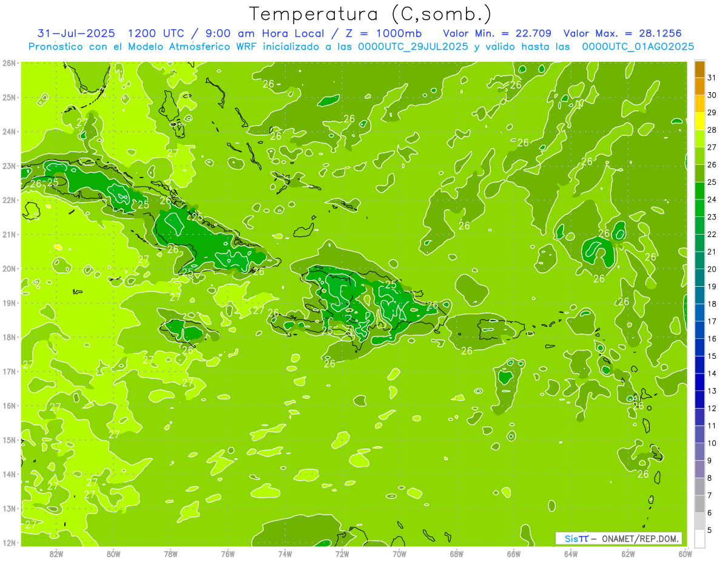Select the 'Z = 1000mb' level text

point(383,33)
